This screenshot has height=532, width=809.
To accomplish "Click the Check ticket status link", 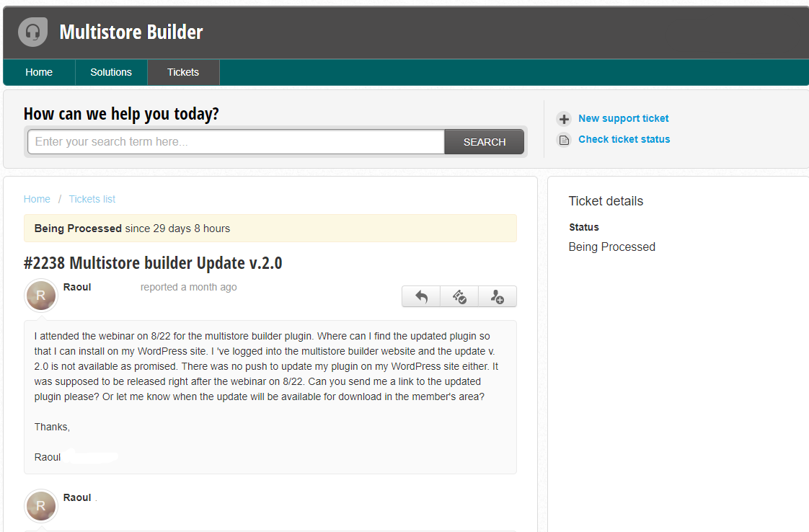I will [624, 139].
